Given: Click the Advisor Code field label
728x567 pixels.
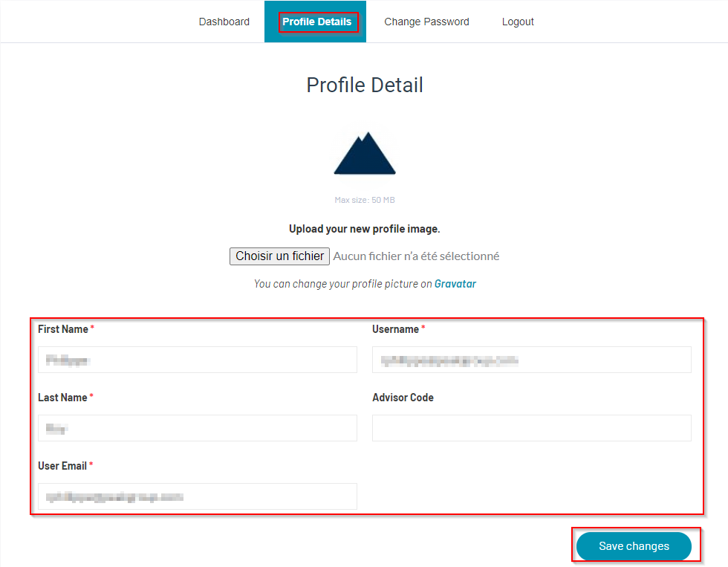Looking at the screenshot, I should pos(403,398).
